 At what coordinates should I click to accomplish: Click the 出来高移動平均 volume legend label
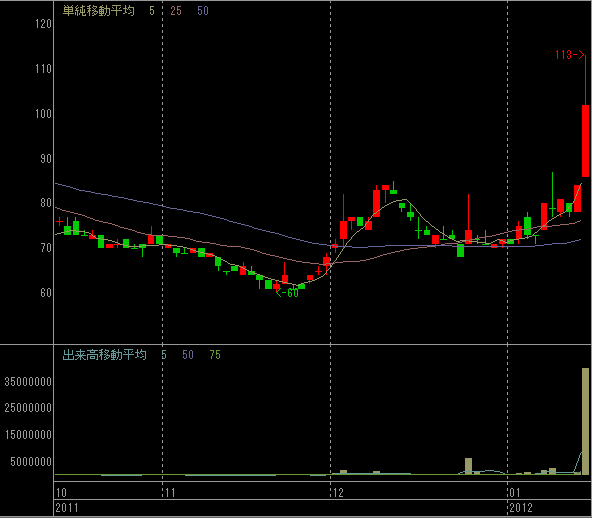pos(104,355)
